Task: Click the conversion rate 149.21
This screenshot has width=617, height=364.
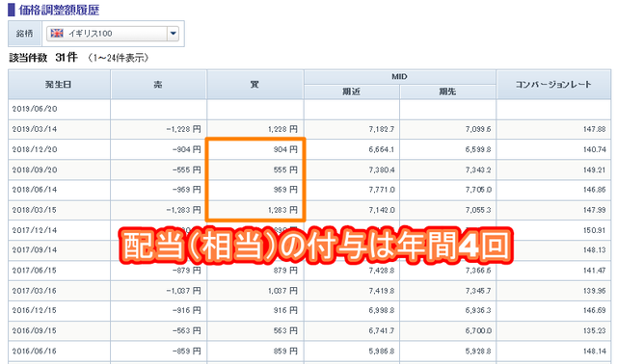Action: pyautogui.click(x=594, y=169)
